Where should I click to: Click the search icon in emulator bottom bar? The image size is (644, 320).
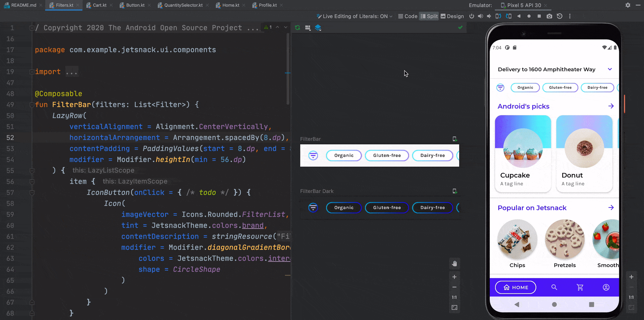(555, 287)
